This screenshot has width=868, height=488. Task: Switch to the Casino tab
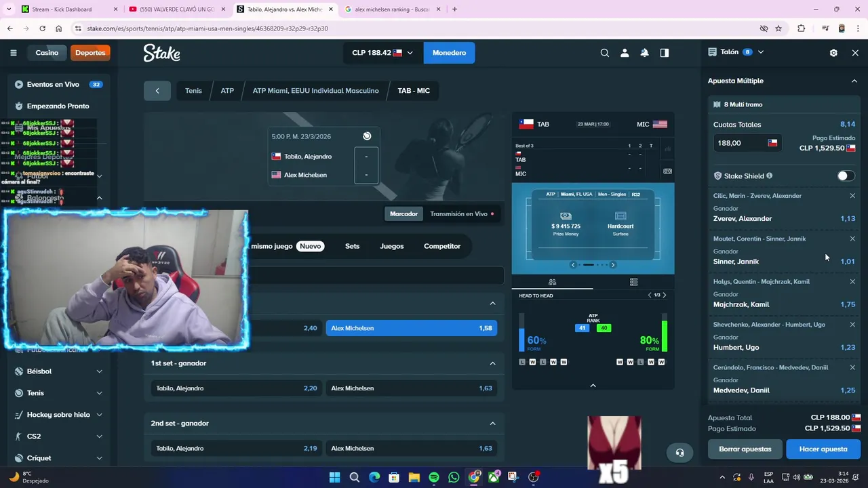[47, 53]
